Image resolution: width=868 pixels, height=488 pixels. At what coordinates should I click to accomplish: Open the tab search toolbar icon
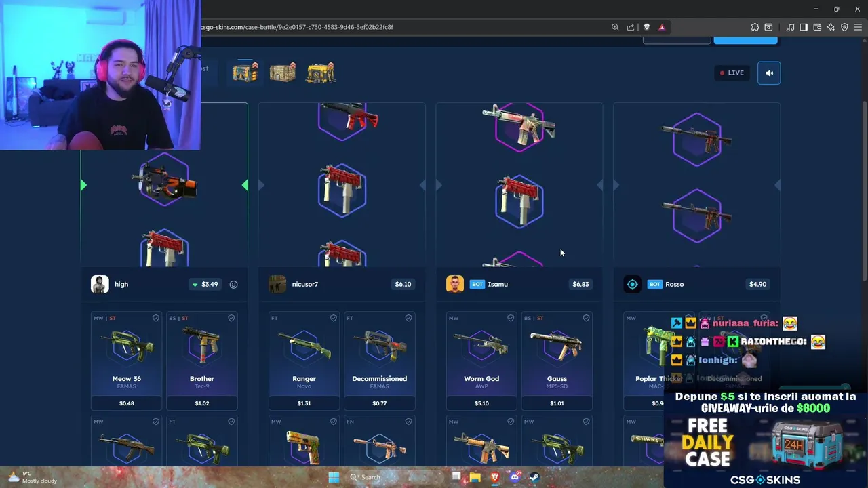coord(768,27)
